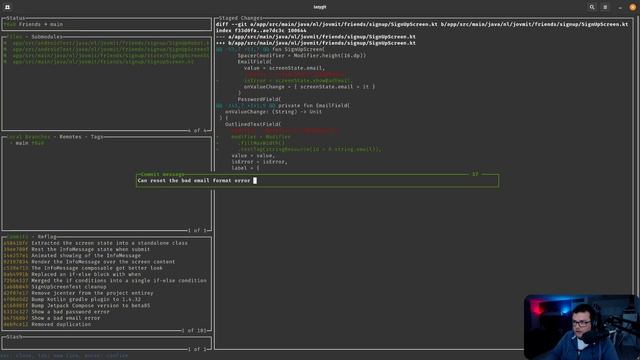Open the hamburger menu in title bar
This screenshot has height=360, width=640.
point(605,7)
